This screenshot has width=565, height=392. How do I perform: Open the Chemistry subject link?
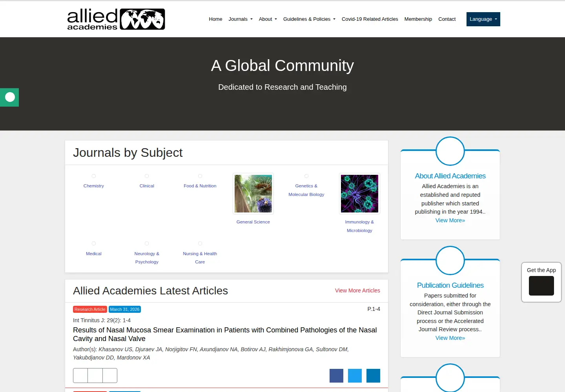(94, 186)
